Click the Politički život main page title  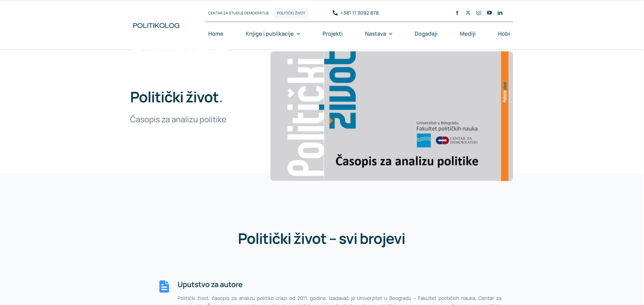(176, 97)
